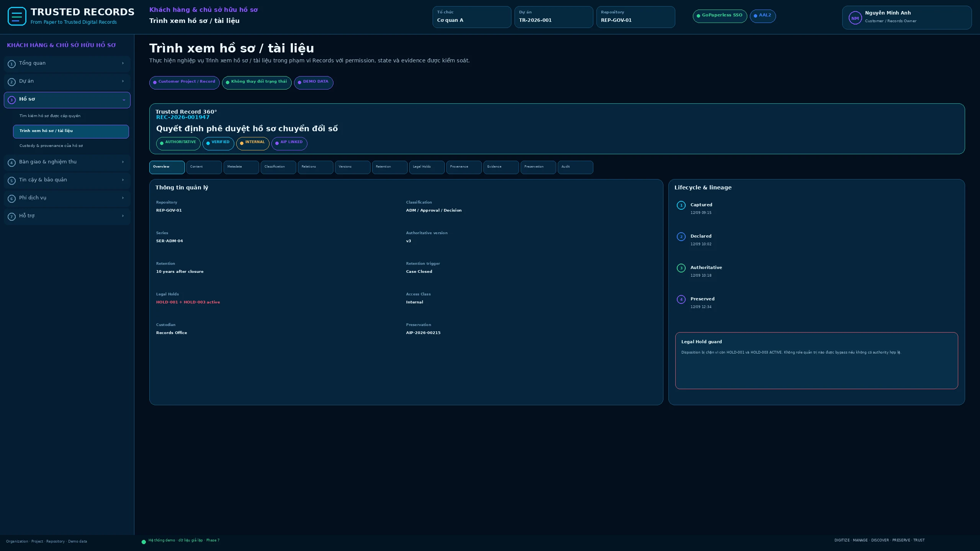Click the number 1 icon beside Tổng quan
Viewport: 980px width, 551px height.
point(11,64)
